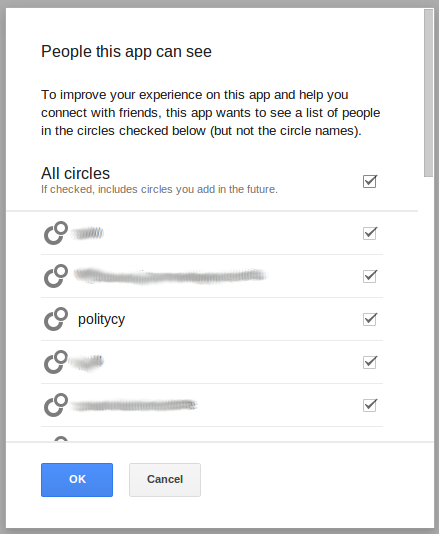439x534 pixels.
Task: Click the first circle icon in the list
Action: [x=56, y=233]
